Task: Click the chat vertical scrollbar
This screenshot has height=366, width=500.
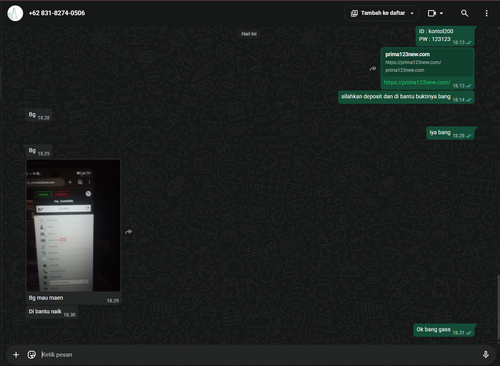Action: pos(498,308)
